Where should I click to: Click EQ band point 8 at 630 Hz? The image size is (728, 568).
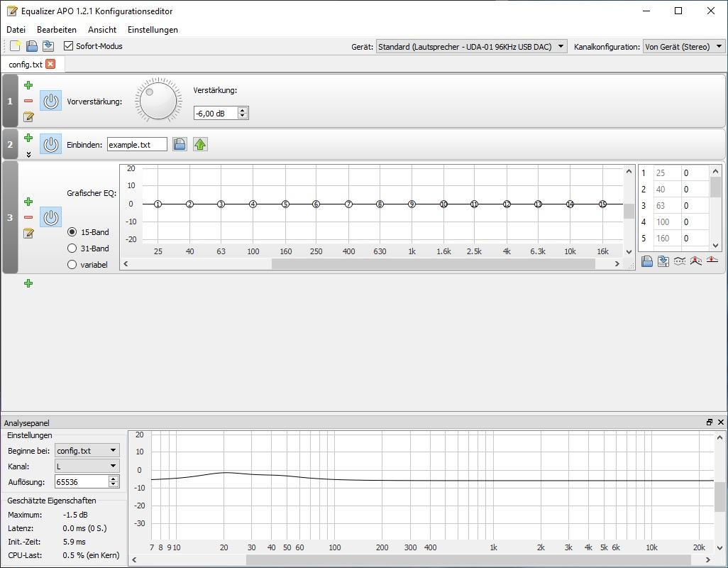click(x=380, y=204)
